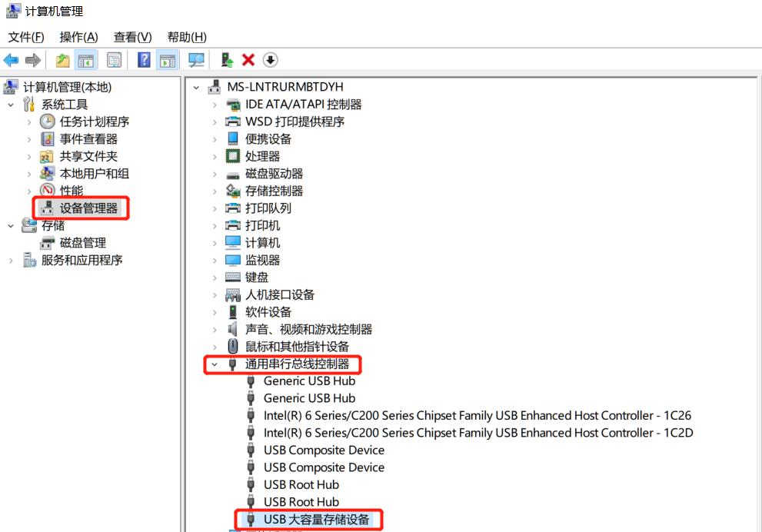Click the processor (处理器) chip icon
Viewport: 762px width, 532px height.
(x=233, y=156)
